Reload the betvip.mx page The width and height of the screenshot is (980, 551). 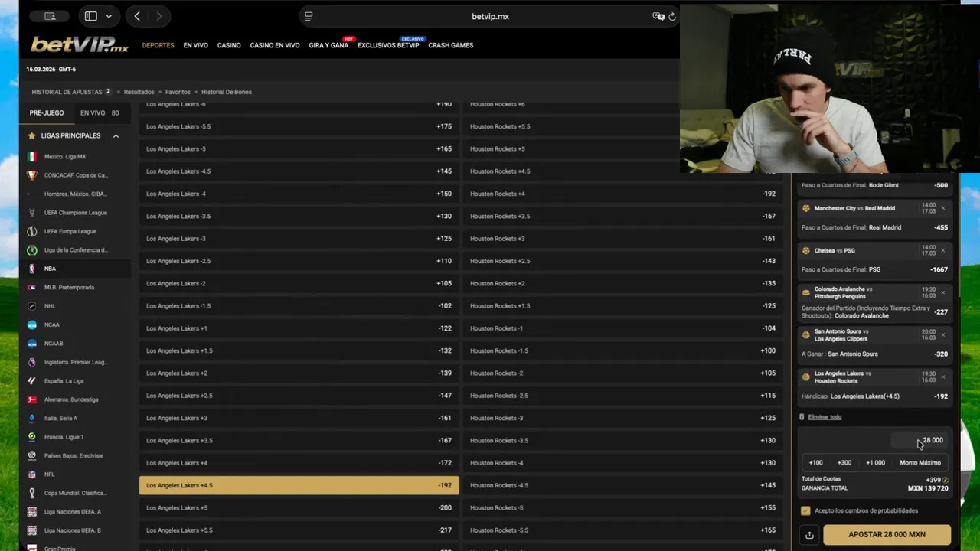672,16
